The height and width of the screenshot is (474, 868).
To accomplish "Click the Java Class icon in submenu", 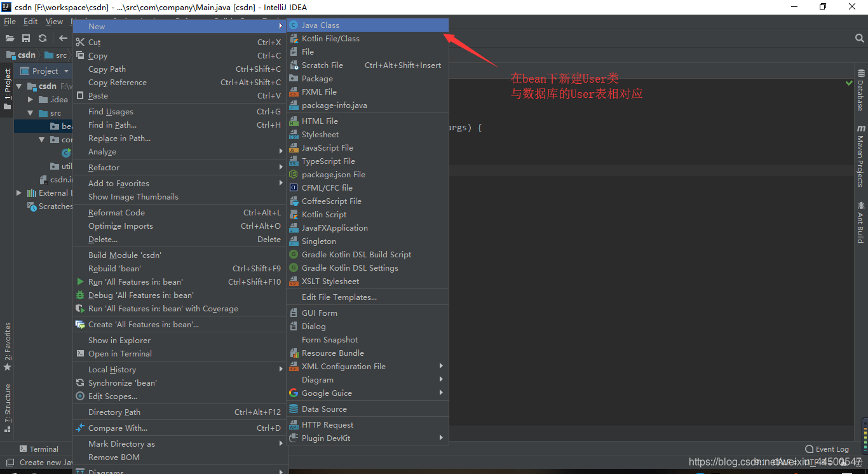I will (x=294, y=25).
